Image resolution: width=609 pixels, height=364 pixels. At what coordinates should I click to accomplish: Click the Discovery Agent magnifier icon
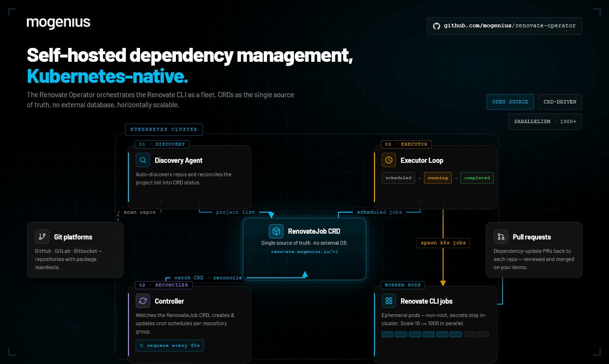pyautogui.click(x=143, y=160)
